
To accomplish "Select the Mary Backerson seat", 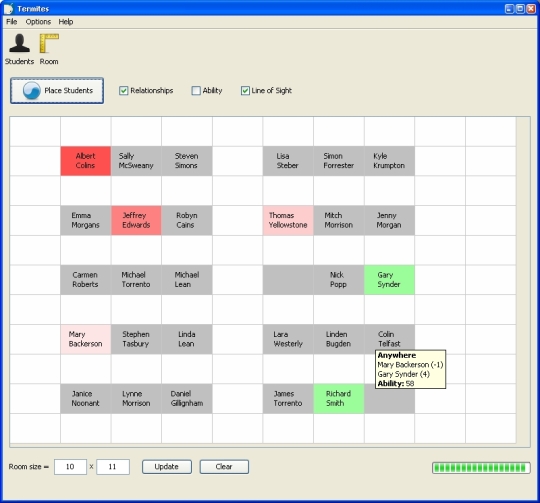I will pos(86,339).
